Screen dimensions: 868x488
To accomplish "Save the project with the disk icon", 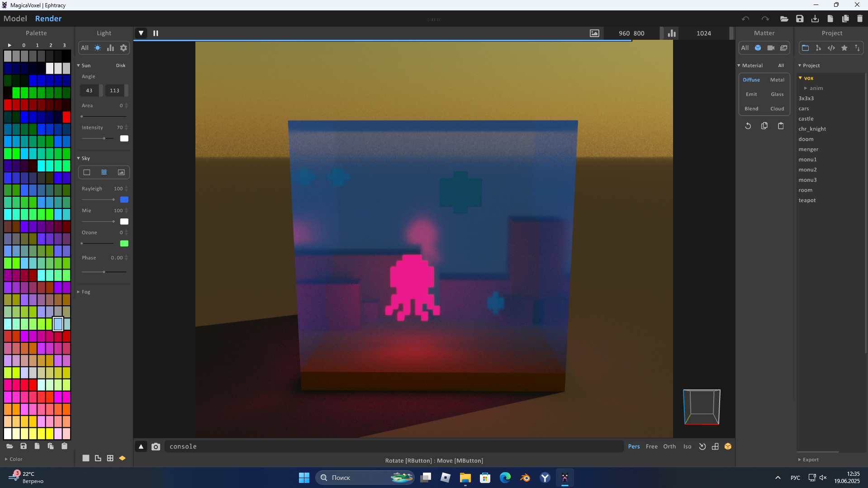I will coord(800,19).
